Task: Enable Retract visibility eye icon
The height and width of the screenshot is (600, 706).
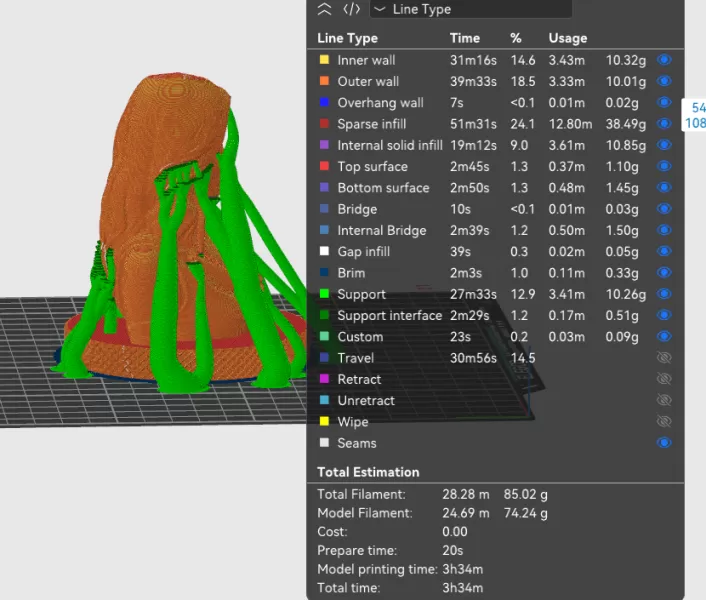Action: pyautogui.click(x=664, y=379)
